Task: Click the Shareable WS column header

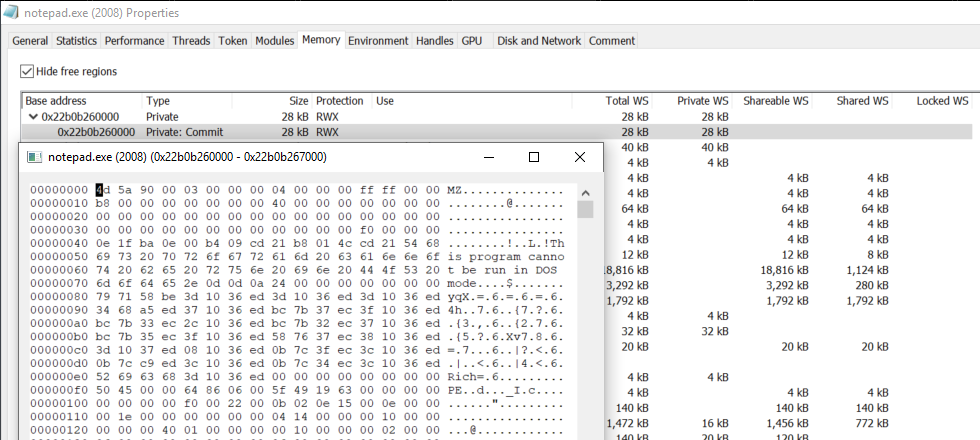Action: click(x=776, y=101)
